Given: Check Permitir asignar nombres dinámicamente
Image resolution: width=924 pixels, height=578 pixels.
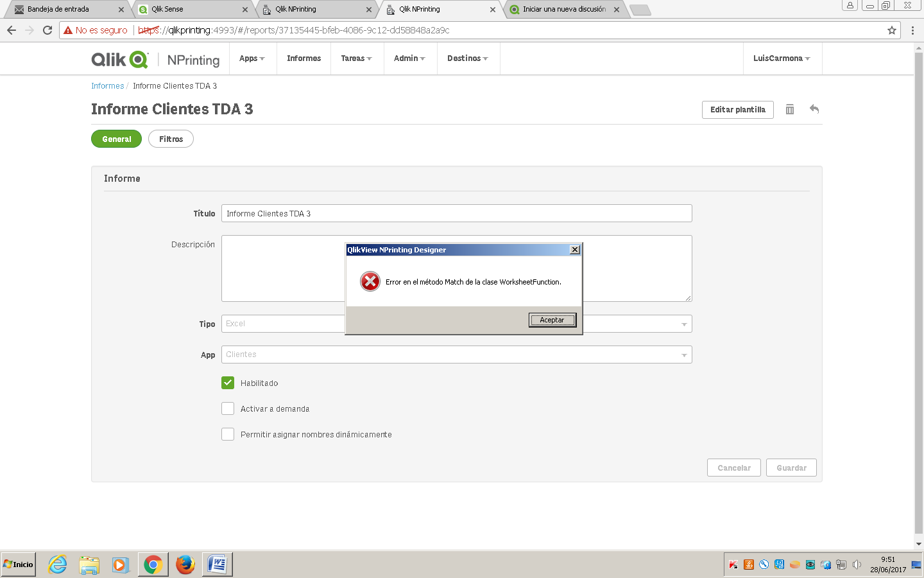Looking at the screenshot, I should 228,434.
